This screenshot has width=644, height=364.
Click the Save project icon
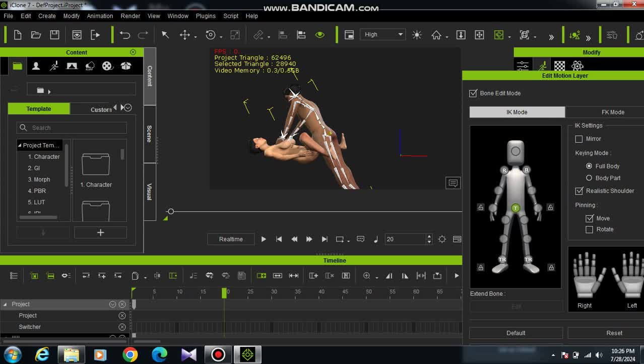(54, 35)
